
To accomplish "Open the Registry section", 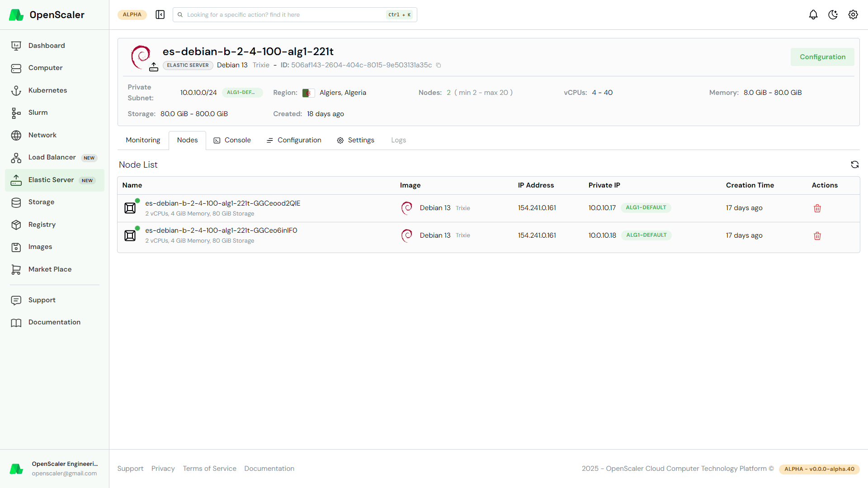I will [42, 225].
